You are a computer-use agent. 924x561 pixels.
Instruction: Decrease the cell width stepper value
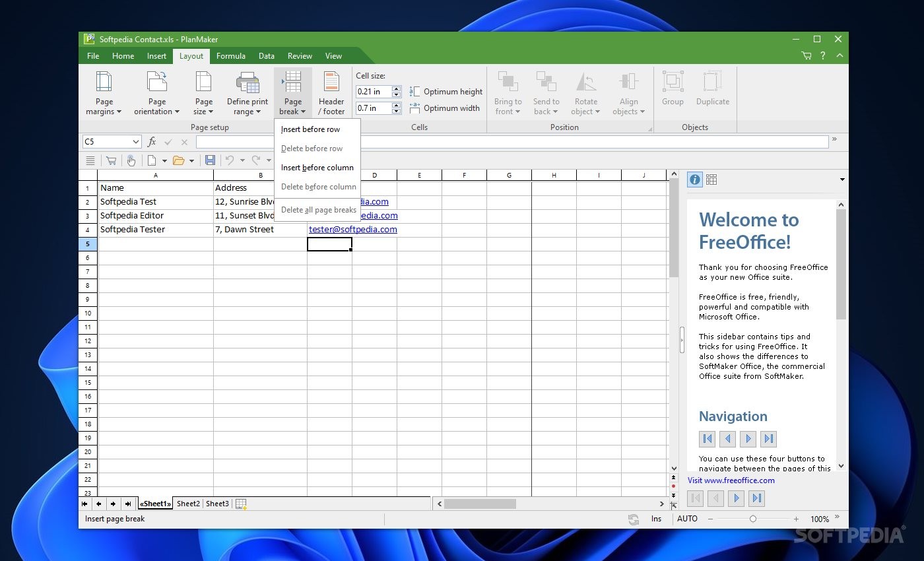tap(396, 111)
